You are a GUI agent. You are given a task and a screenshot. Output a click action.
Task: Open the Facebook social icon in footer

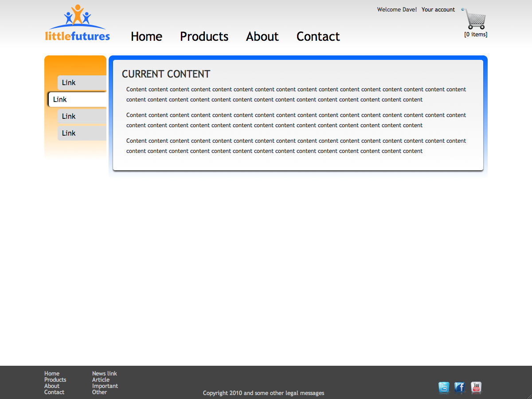460,388
